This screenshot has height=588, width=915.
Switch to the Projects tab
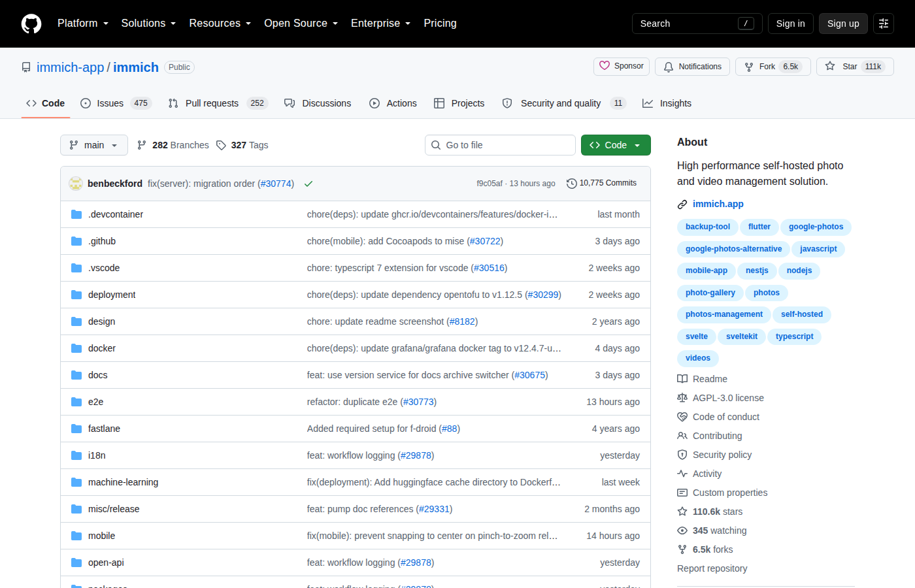459,103
